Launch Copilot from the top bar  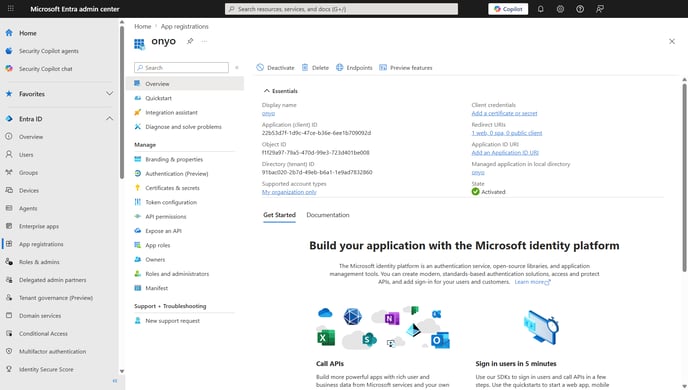click(508, 9)
